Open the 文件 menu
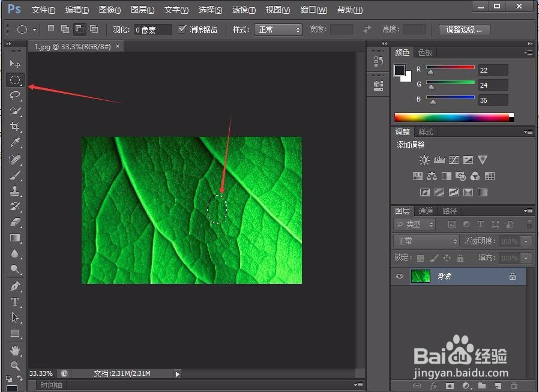539x392 pixels. pos(43,10)
